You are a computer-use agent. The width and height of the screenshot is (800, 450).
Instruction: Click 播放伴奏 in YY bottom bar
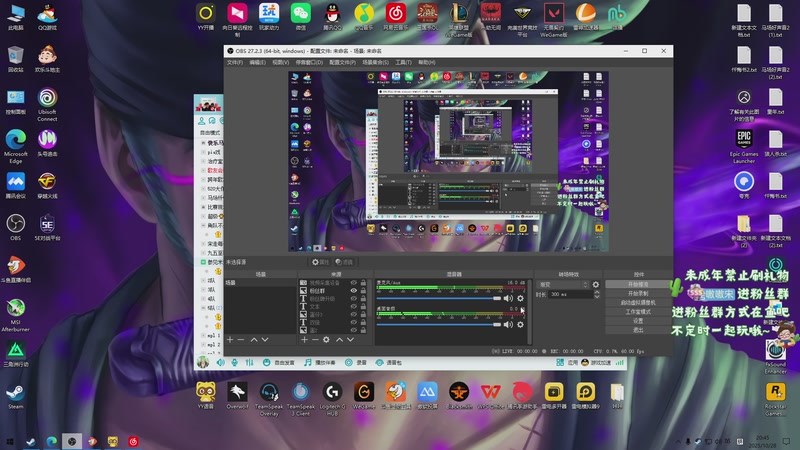[320, 362]
